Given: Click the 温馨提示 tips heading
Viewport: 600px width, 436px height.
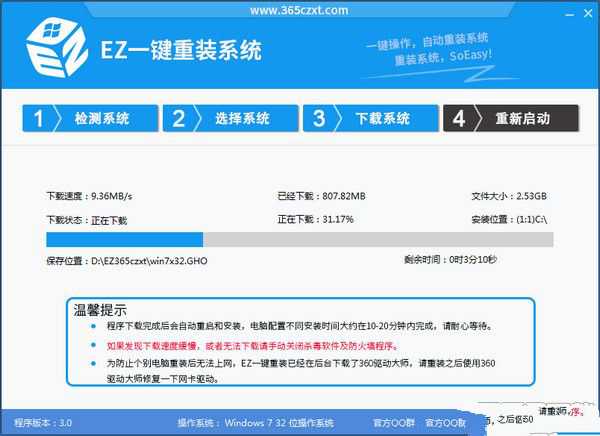Looking at the screenshot, I should pos(101,309).
